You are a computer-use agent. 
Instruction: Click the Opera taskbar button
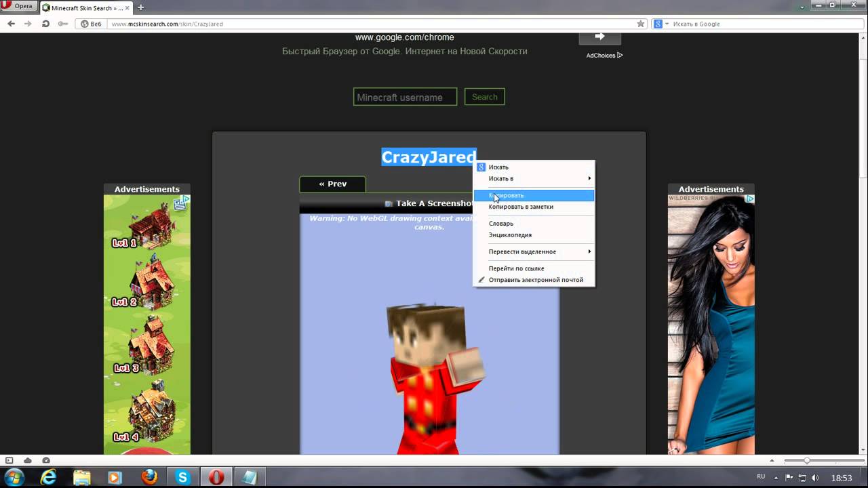click(216, 477)
